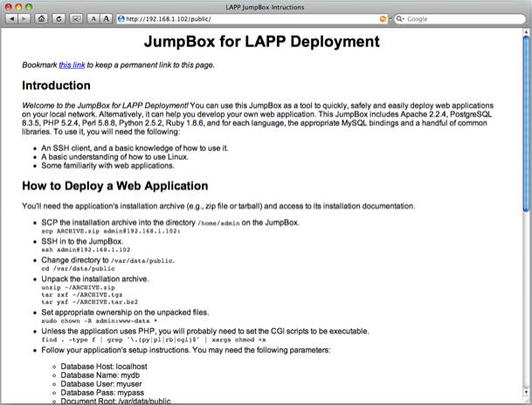Viewport: 532px width, 405px height.
Task: Click the 'tar zxf ~/ARCHIVE.tgz' command
Action: click(82, 294)
